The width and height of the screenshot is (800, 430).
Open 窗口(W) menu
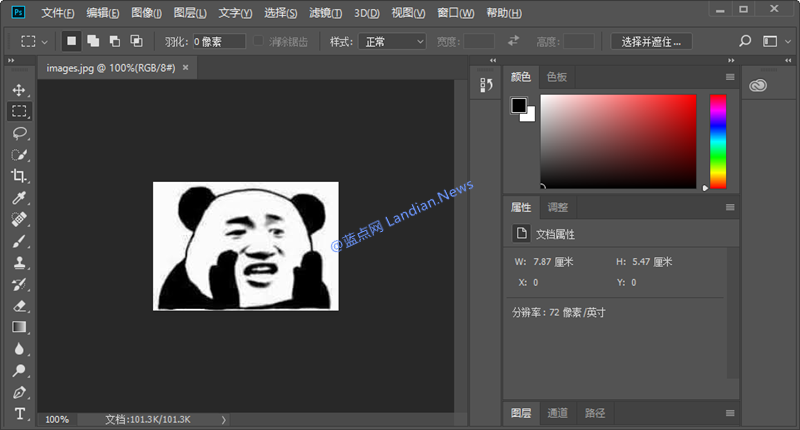[x=456, y=13]
